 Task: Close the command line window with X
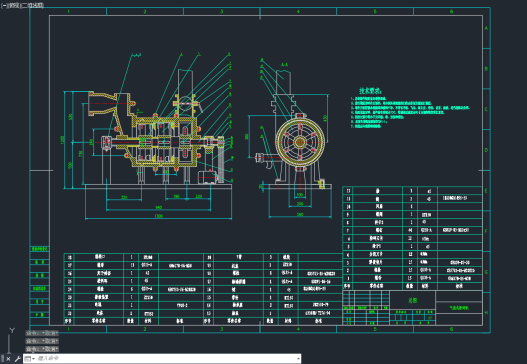(x=8, y=359)
